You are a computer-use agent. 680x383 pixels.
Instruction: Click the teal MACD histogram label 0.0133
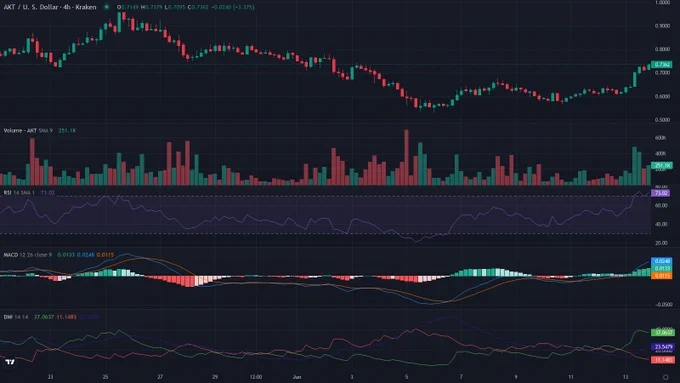[662, 268]
